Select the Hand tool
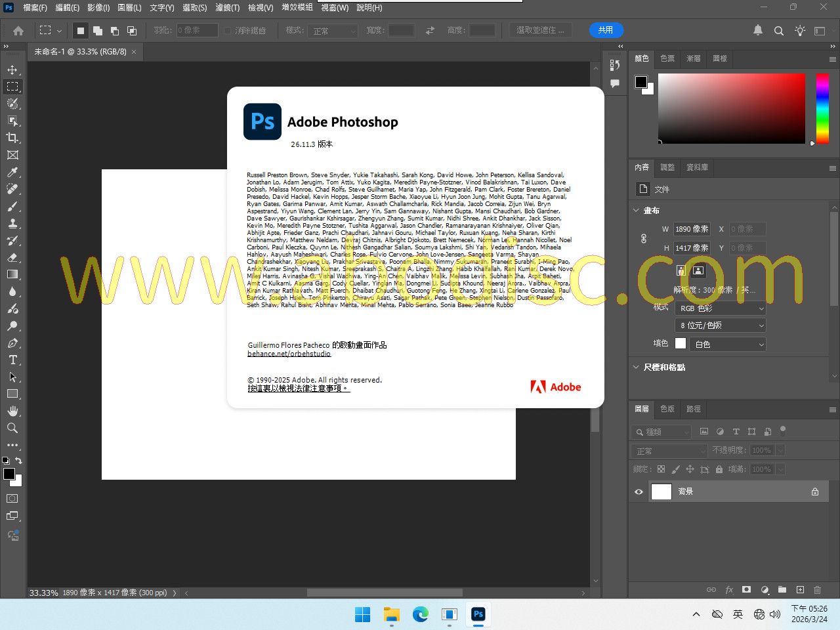This screenshot has width=840, height=630. coord(12,411)
